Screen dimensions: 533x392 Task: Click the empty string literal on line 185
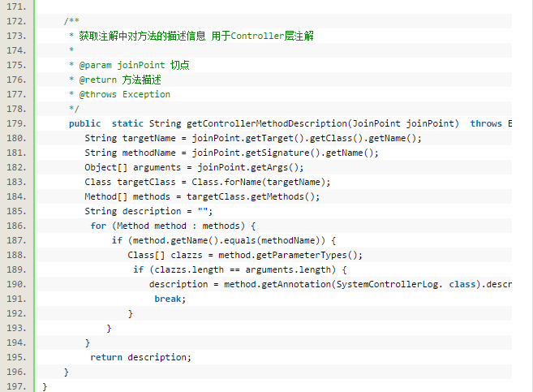point(203,211)
